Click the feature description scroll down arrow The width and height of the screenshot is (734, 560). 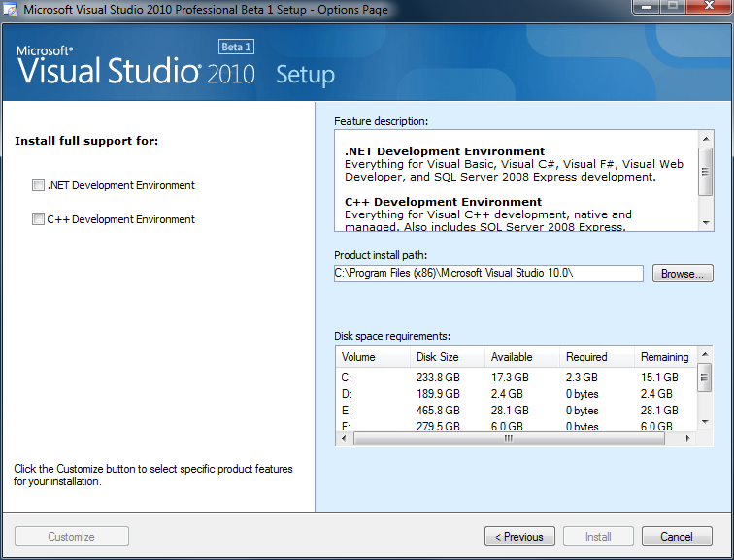(706, 222)
